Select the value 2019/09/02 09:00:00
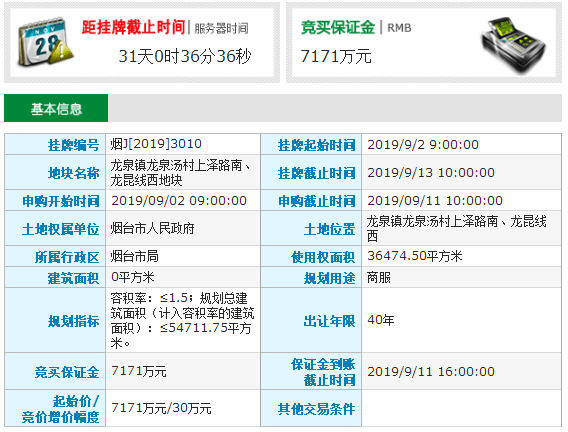 tap(179, 200)
